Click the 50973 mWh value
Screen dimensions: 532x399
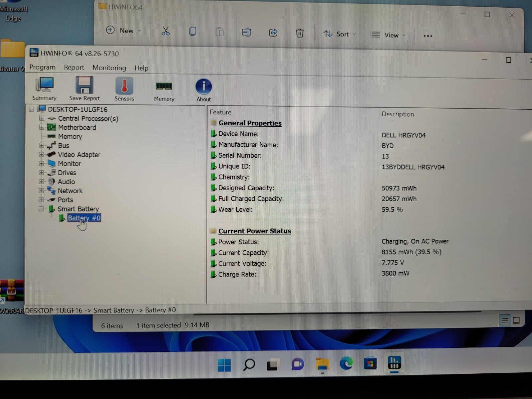(x=399, y=188)
